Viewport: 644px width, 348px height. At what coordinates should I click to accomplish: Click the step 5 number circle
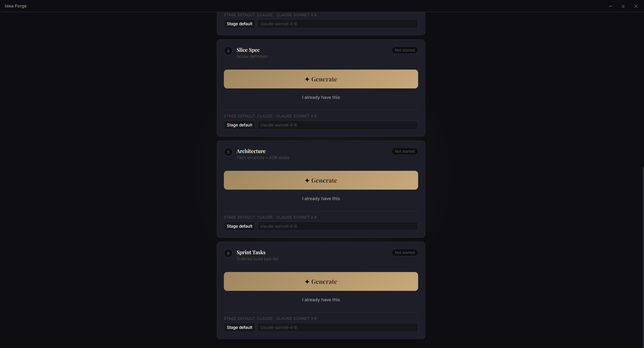228,152
